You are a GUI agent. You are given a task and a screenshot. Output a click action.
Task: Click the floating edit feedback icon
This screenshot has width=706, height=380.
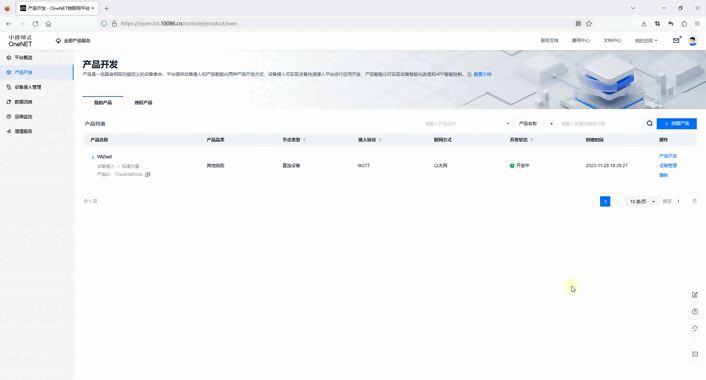coord(695,295)
